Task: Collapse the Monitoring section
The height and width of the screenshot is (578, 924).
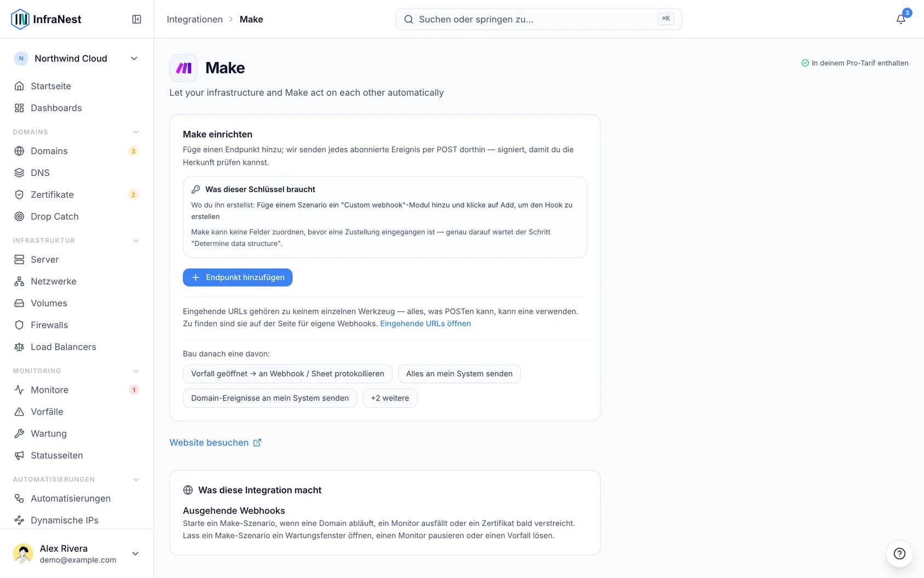Action: pyautogui.click(x=136, y=371)
